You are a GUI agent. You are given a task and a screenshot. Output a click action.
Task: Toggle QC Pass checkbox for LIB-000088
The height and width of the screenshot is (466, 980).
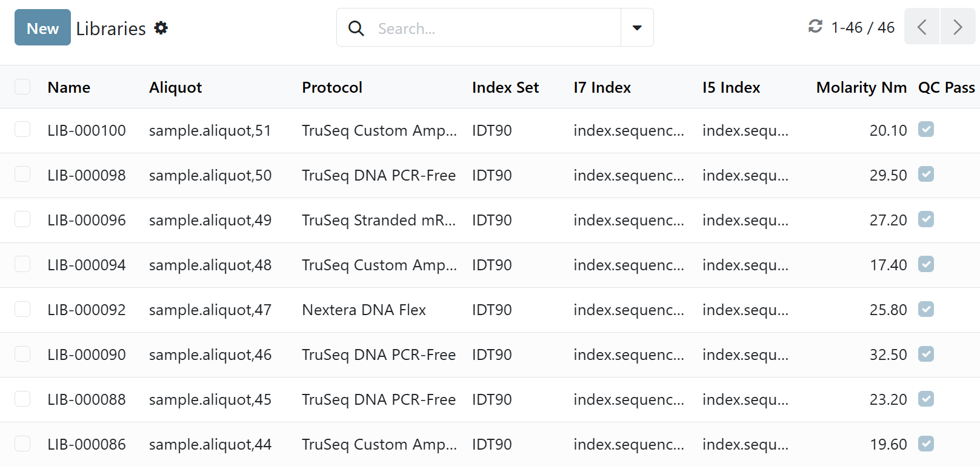pyautogui.click(x=926, y=399)
